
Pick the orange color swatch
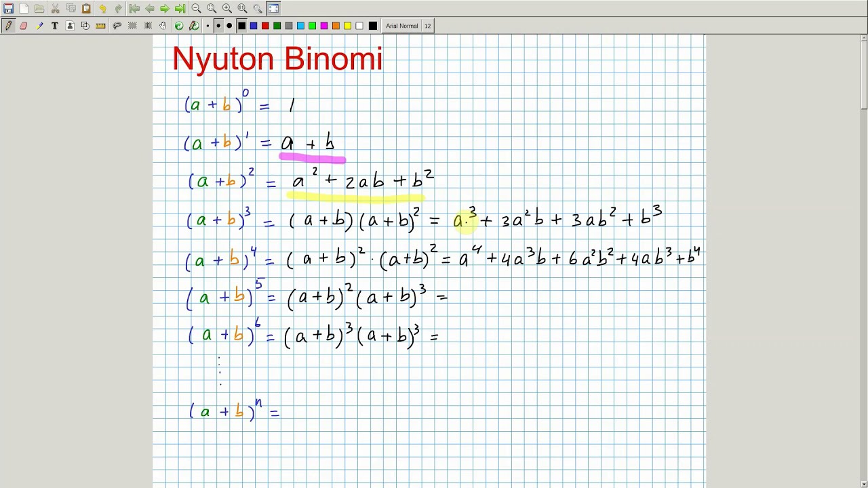coord(336,26)
